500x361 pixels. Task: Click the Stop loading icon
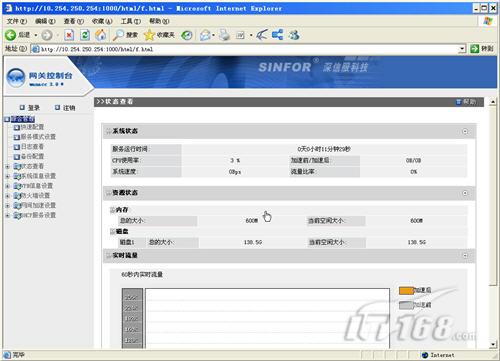(x=69, y=35)
